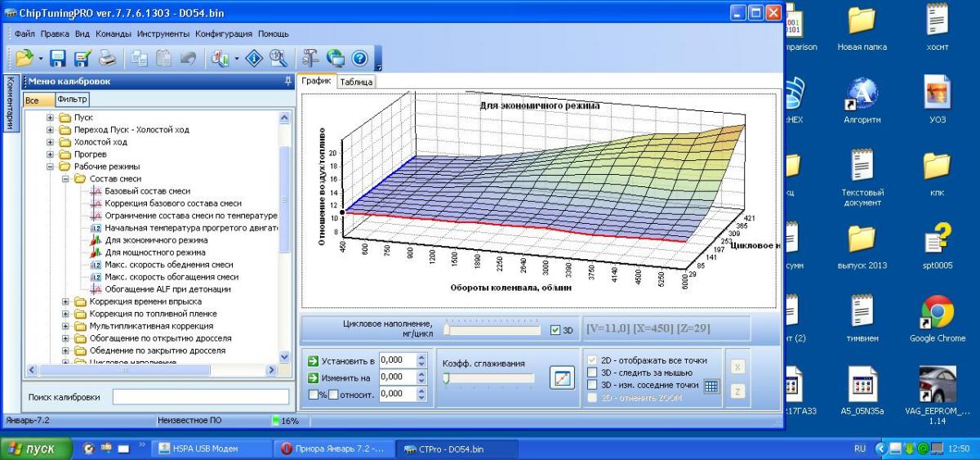Click the grid icon beside соседние точки

click(710, 386)
